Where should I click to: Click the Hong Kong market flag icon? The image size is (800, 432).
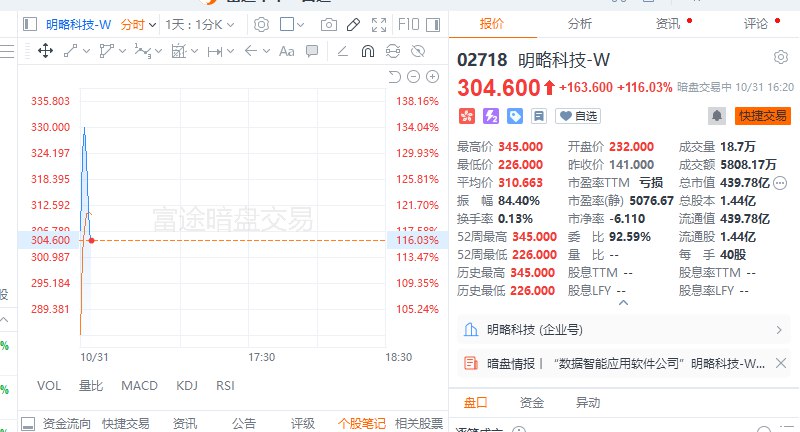click(x=466, y=116)
